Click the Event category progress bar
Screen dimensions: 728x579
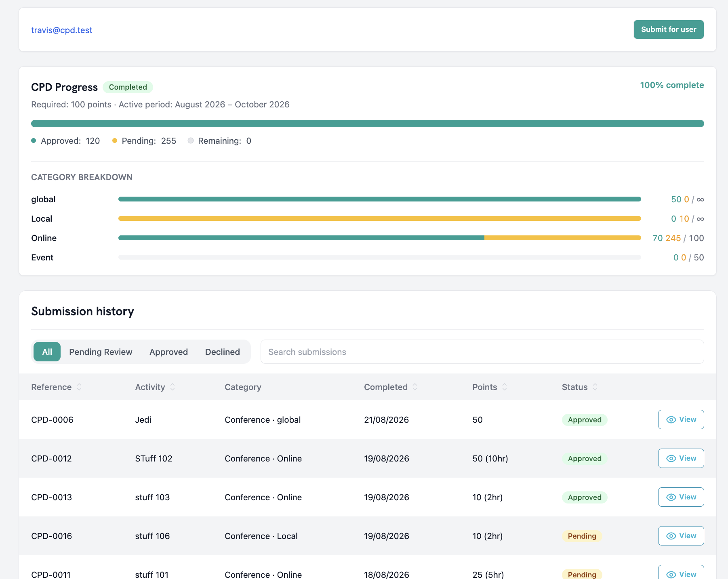click(380, 257)
